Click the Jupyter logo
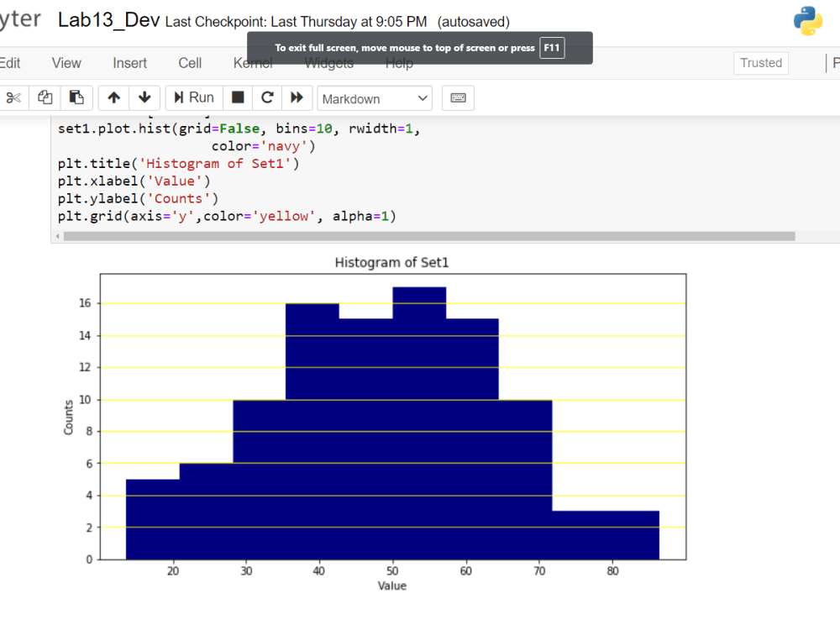 (20, 19)
